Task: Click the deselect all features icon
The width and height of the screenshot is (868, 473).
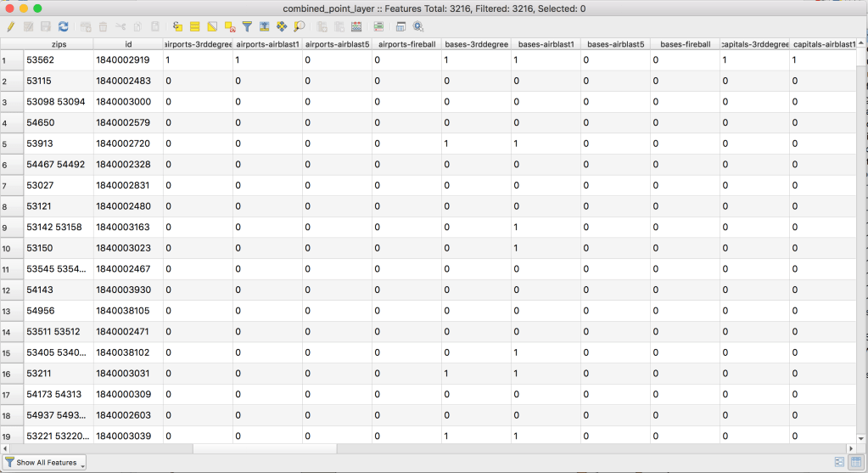Action: 229,27
